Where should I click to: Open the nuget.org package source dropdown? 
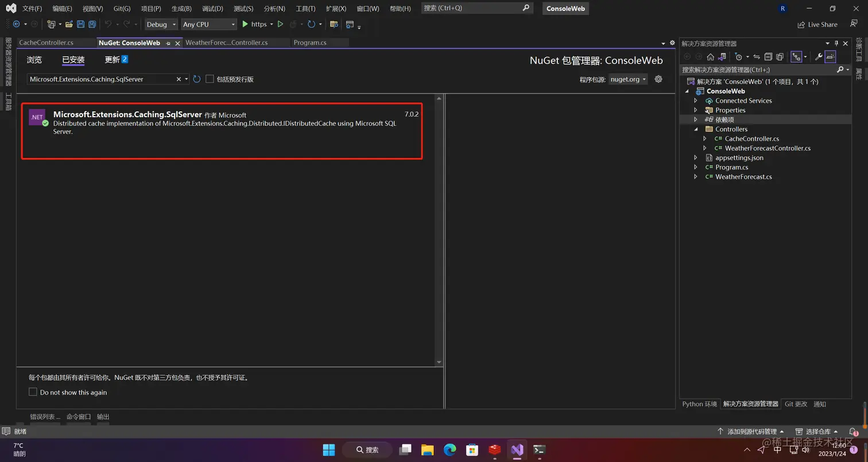click(x=628, y=79)
